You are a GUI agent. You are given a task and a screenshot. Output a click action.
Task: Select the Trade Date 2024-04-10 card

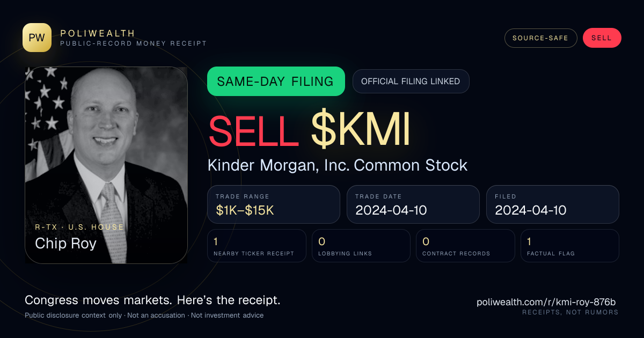[x=413, y=204]
